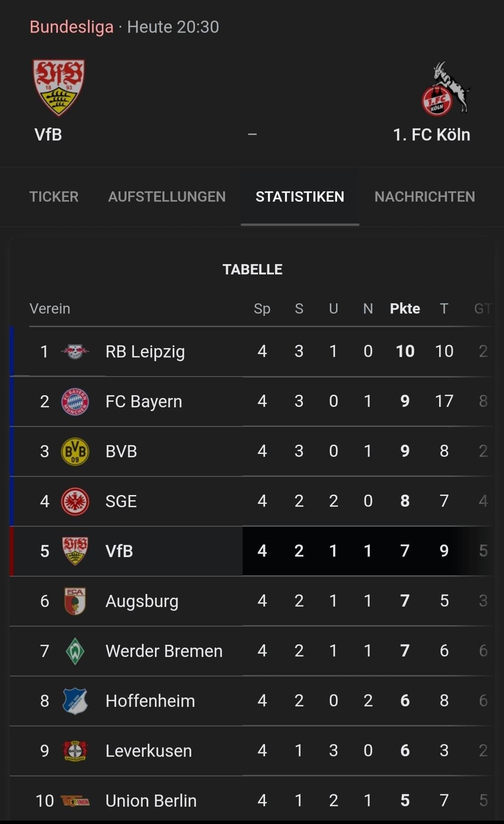The height and width of the screenshot is (824, 504).
Task: Open the Leverkusen club logo
Action: 75,751
